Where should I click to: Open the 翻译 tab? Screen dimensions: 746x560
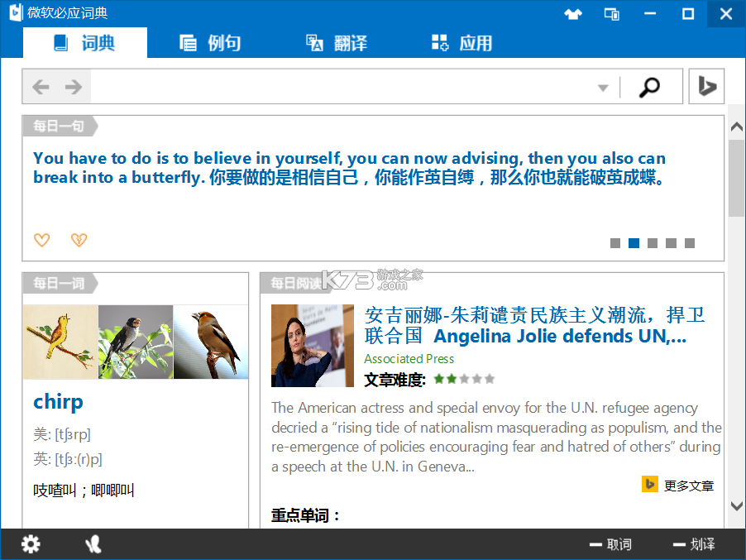pos(337,43)
